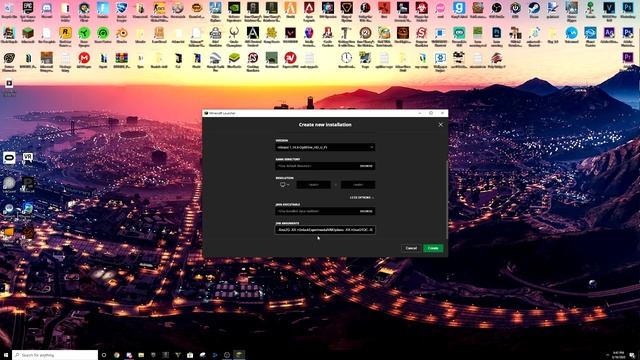Select the Steam desktop icon
The image size is (640, 360).
pos(534,11)
